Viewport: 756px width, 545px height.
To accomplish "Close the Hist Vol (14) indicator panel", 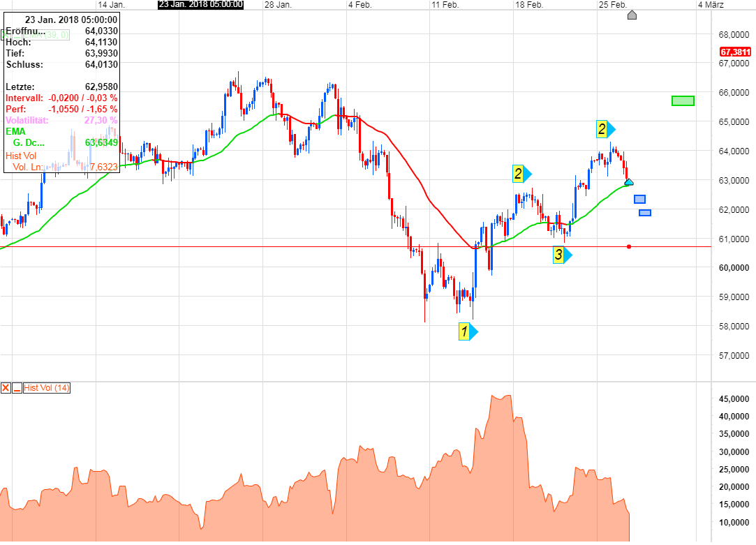I will click(x=7, y=387).
